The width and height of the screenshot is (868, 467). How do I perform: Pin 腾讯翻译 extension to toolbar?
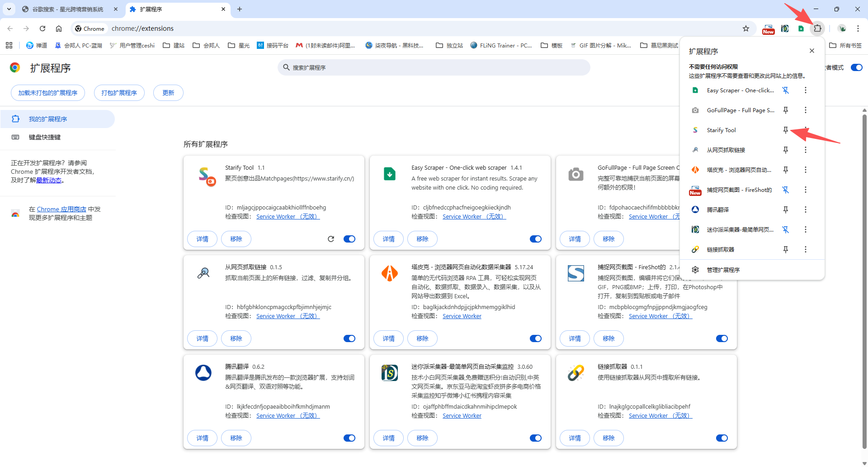pyautogui.click(x=785, y=210)
